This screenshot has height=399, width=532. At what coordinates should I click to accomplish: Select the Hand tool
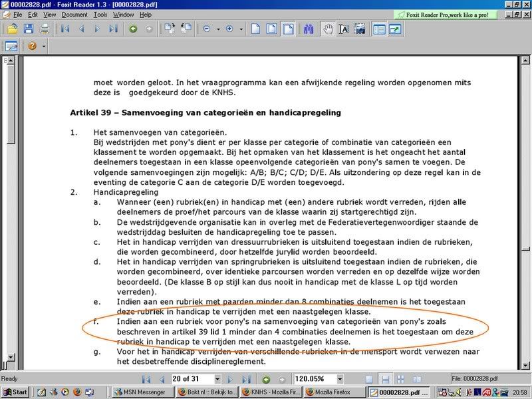[328, 29]
